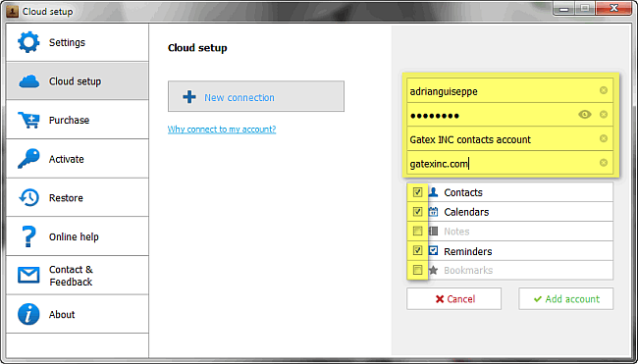Open the Why connect to my account link
This screenshot has height=364, width=638.
222,130
